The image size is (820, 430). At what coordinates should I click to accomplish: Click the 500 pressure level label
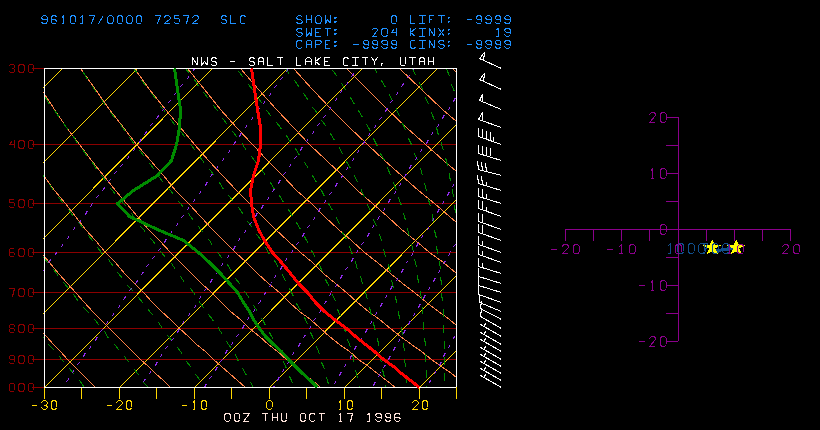coord(21,203)
